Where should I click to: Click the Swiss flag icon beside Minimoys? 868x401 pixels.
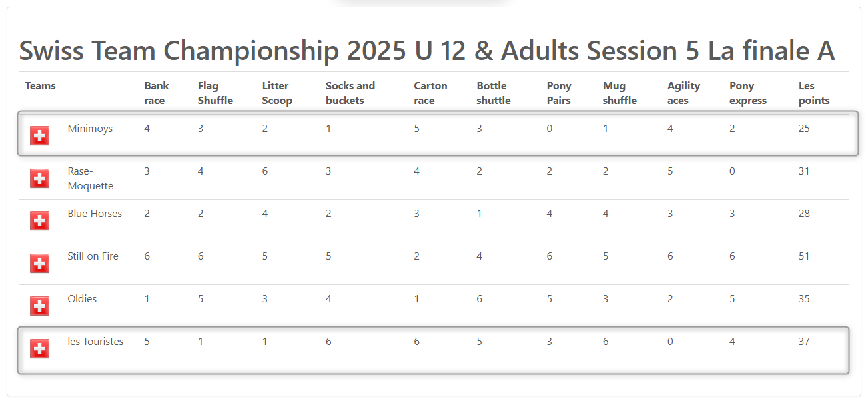coord(40,136)
